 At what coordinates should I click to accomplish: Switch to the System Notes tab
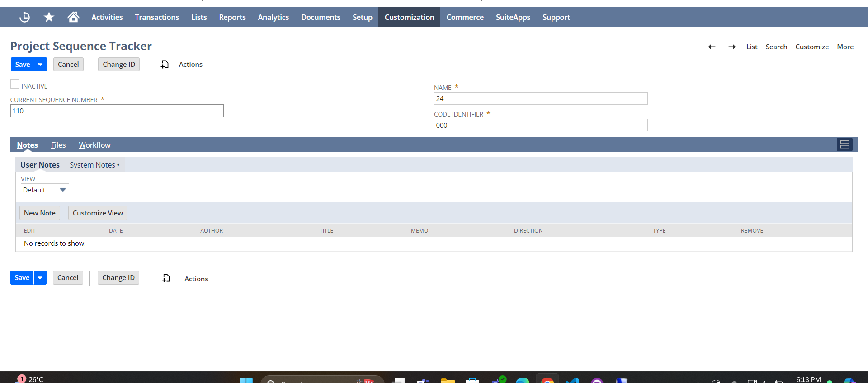(x=93, y=165)
